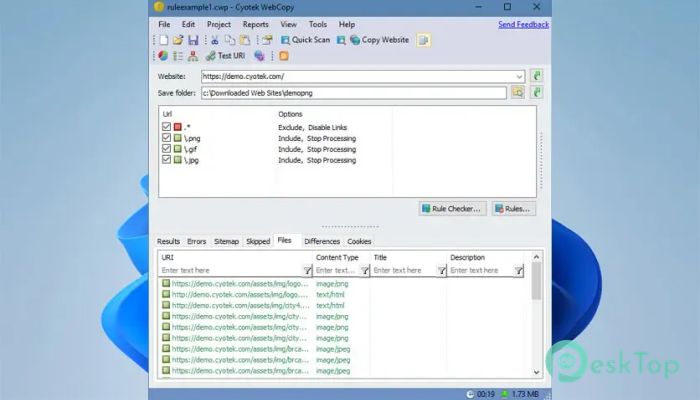The height and width of the screenshot is (400, 700).
Task: Click the New project toolbar icon
Action: pyautogui.click(x=164, y=40)
